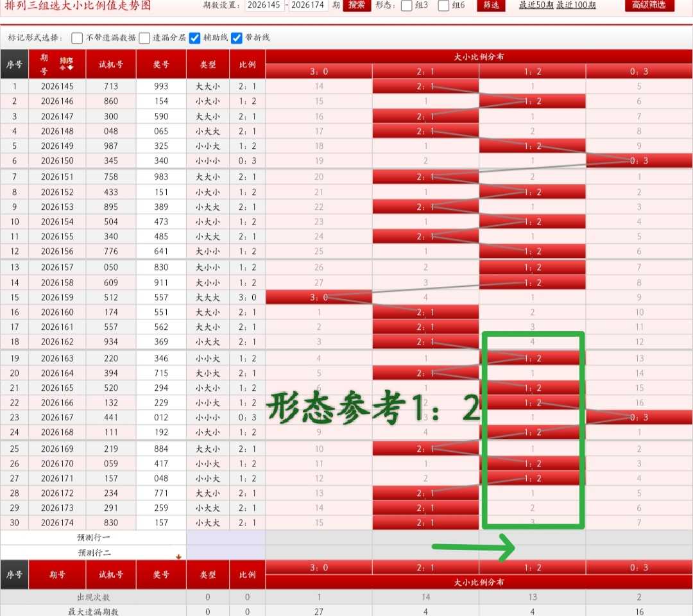693x616 pixels.
Task: Click test number 713 in row 1
Action: (x=111, y=87)
